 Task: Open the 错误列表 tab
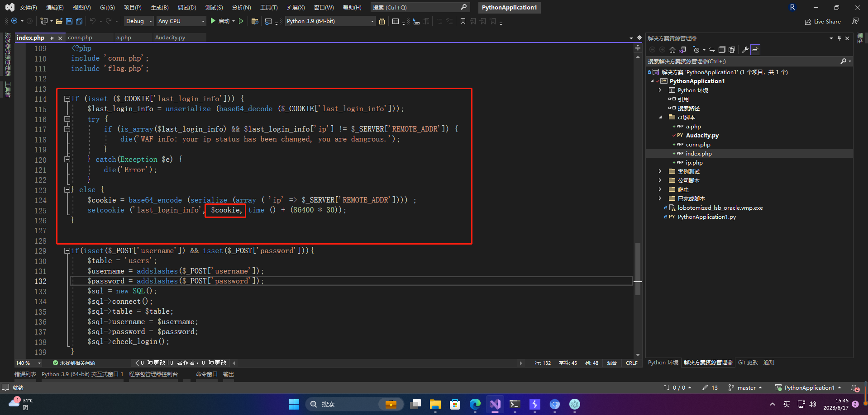click(25, 374)
